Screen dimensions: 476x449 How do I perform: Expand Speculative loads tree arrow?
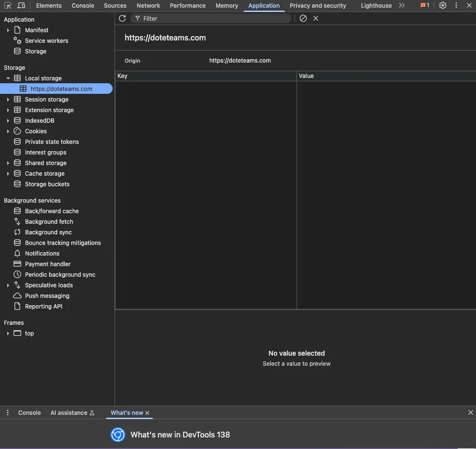8,285
